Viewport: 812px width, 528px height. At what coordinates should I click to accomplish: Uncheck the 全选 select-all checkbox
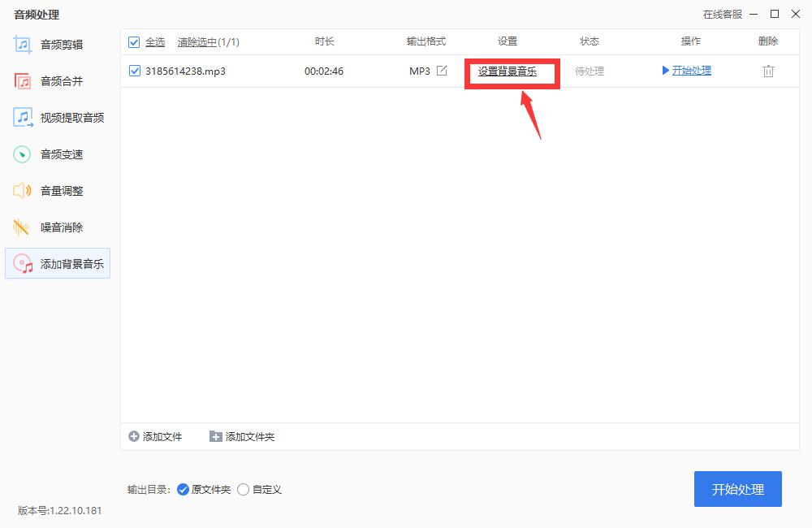pyautogui.click(x=134, y=41)
